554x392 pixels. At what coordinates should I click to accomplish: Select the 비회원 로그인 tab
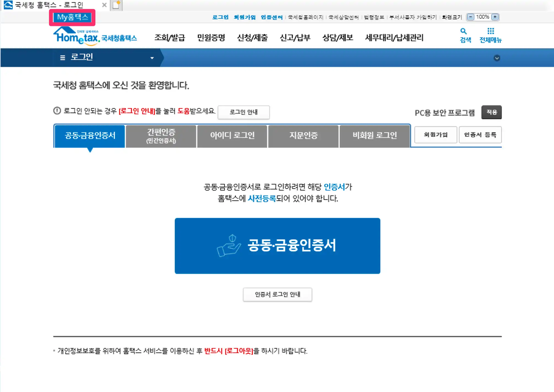click(x=375, y=136)
